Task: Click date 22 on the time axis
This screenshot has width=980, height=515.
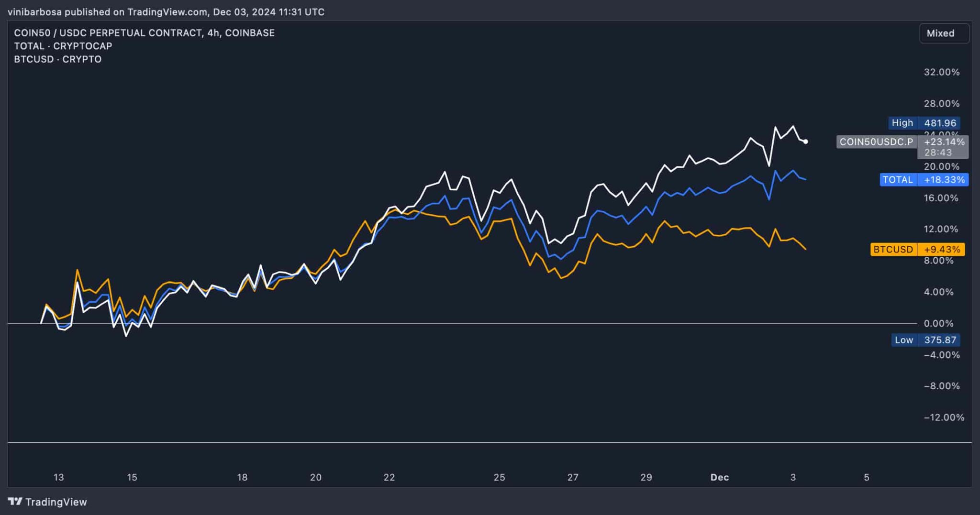Action: click(389, 477)
